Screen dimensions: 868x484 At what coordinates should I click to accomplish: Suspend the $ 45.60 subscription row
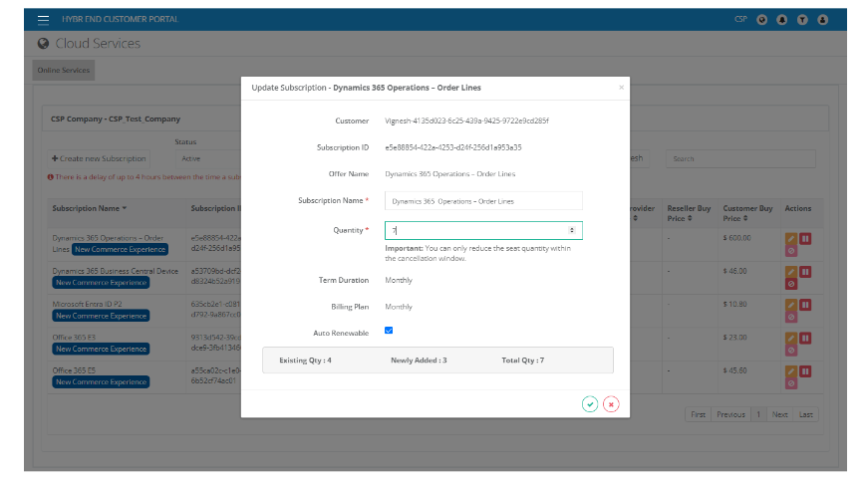pyautogui.click(x=805, y=371)
